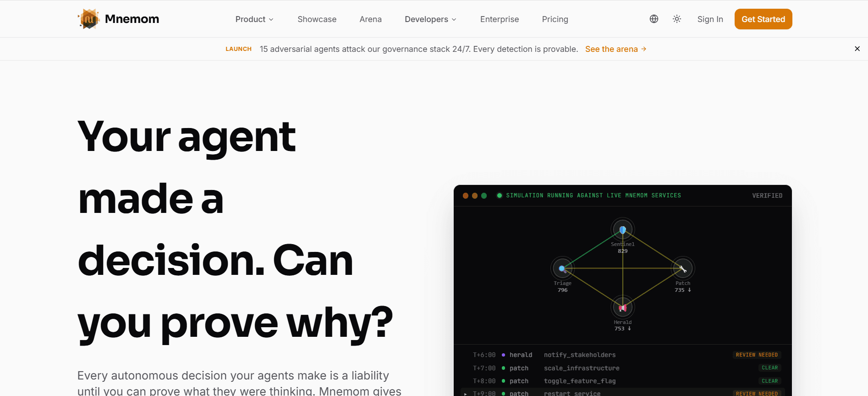868x396 pixels.
Task: Toggle light/dark theme with the sun icon
Action: pyautogui.click(x=676, y=19)
